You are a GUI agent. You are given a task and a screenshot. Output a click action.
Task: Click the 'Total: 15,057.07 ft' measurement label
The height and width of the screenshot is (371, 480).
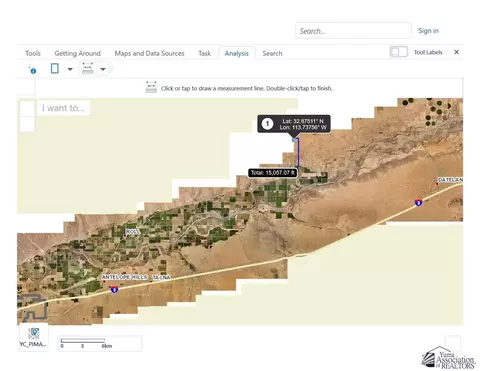click(273, 173)
